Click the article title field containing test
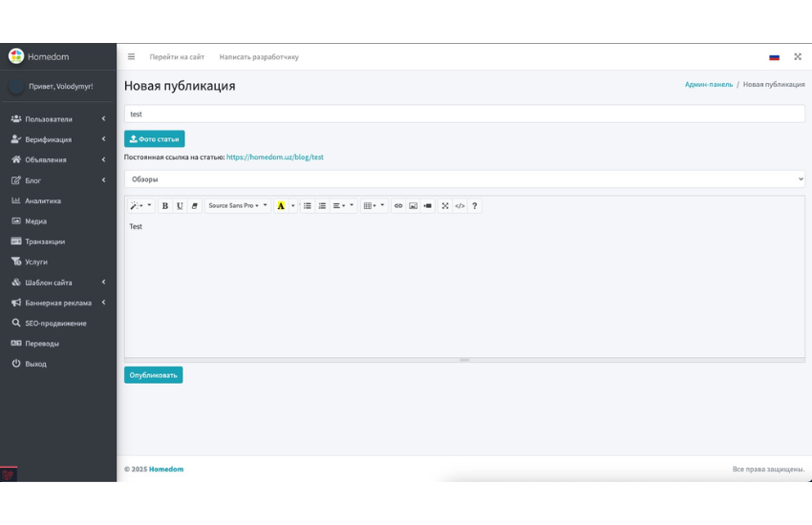812x525 pixels. [x=464, y=115]
